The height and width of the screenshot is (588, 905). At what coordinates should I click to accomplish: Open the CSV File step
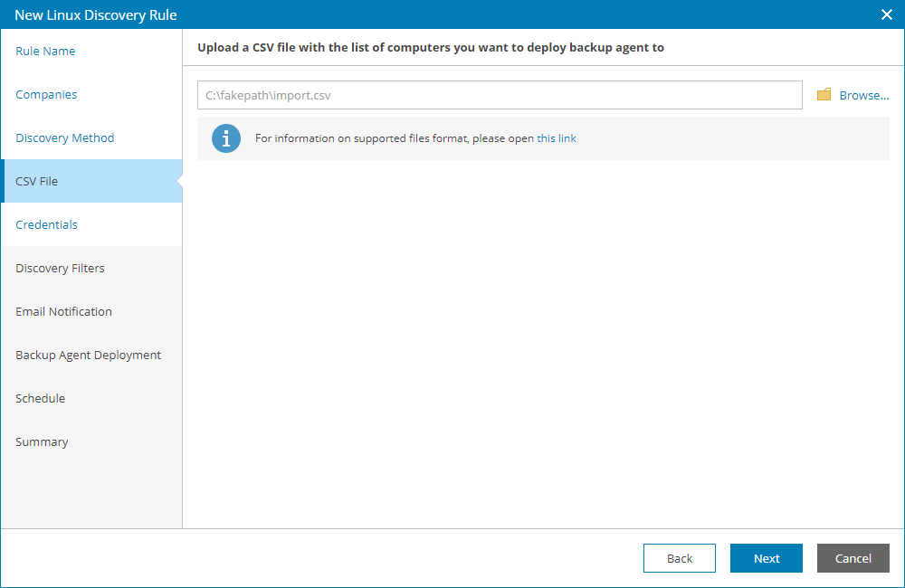coord(38,181)
